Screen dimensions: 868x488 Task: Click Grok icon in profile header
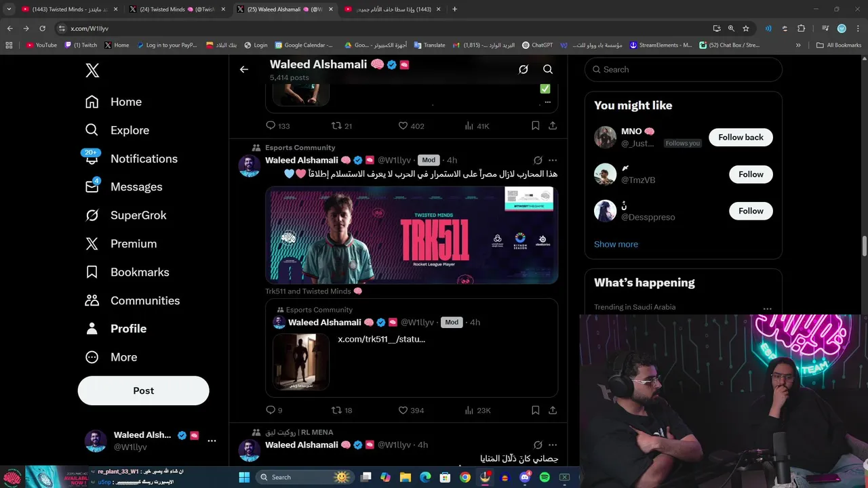(x=524, y=69)
